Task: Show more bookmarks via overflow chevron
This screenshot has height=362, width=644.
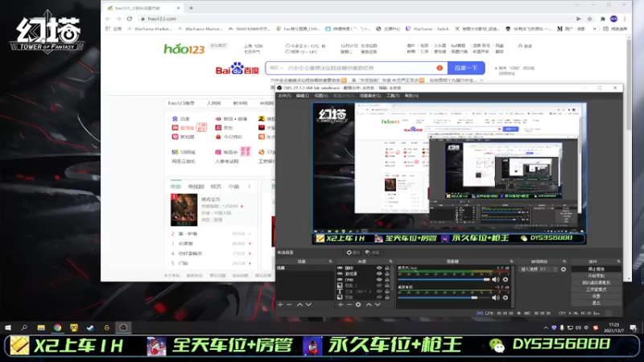Action: point(594,29)
